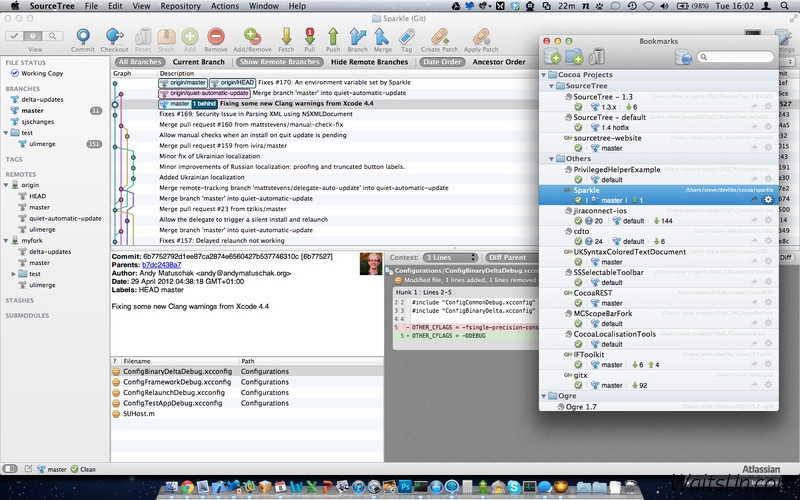Click the Fetch toolbar icon
The width and height of the screenshot is (800, 500).
(x=286, y=39)
